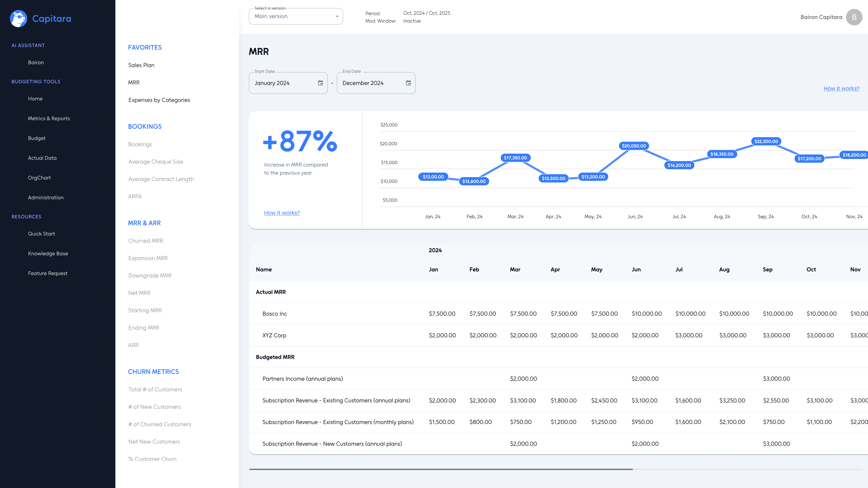Viewport: 868px width, 488px height.
Task: Click the top-right How it works link
Action: point(841,89)
